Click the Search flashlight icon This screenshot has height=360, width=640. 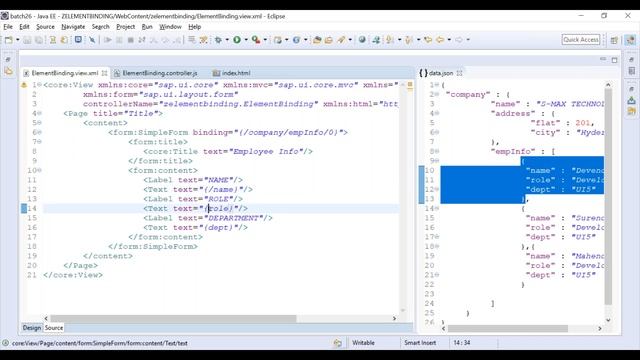(341, 40)
